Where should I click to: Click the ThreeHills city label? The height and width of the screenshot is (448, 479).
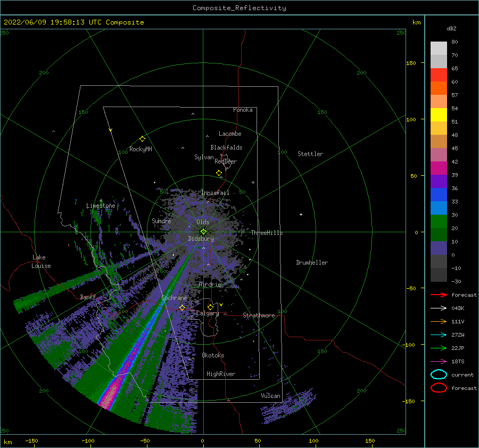[267, 233]
